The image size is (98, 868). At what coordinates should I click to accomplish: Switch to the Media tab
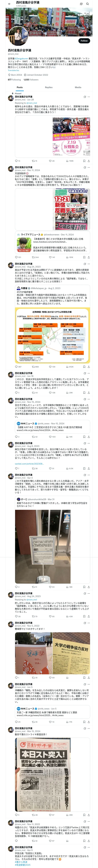[78, 87]
